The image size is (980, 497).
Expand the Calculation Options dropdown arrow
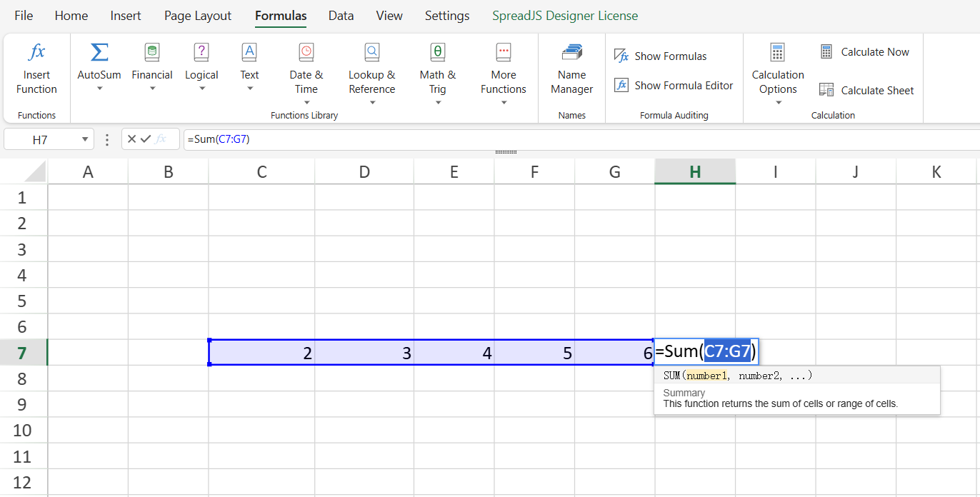(x=778, y=103)
